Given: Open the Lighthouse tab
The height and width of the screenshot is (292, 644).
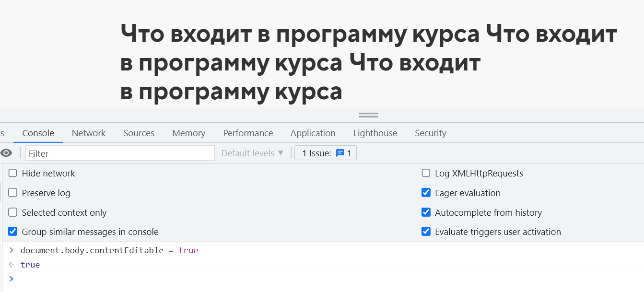Looking at the screenshot, I should point(375,133).
